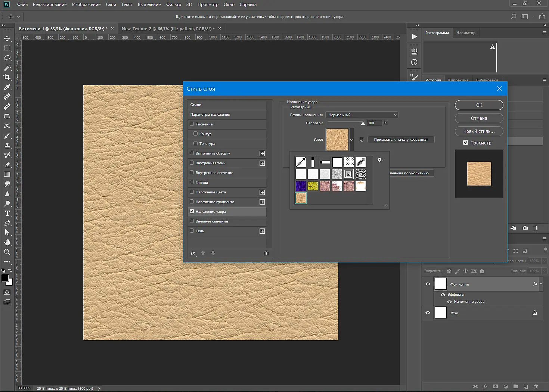The image size is (549, 392).
Task: Uncheck the Наложение узора checkbox
Action: [x=192, y=211]
